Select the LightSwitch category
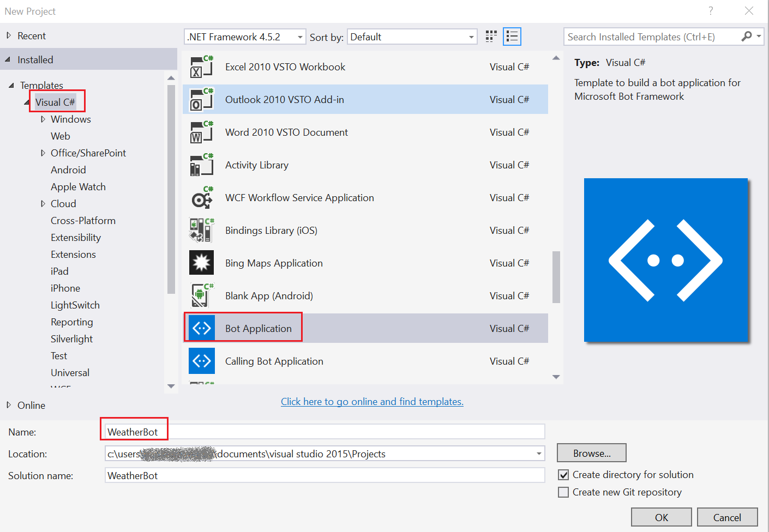Viewport: 769px width, 532px height. 75,305
